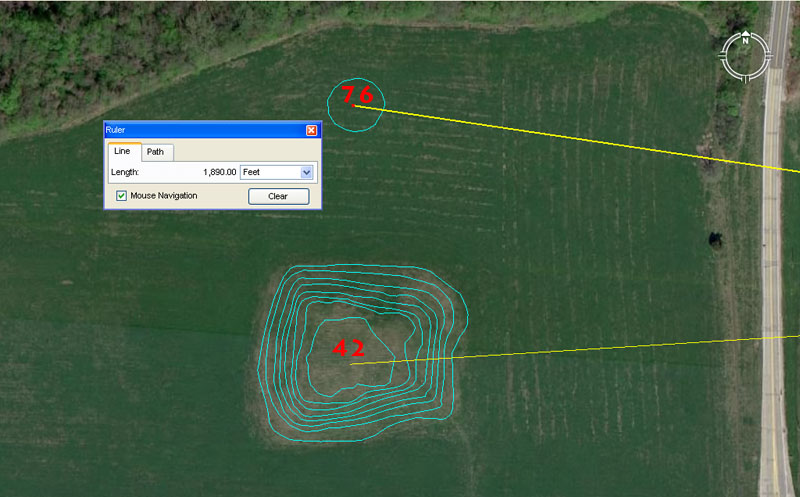Click the west notch of the compass ring
The width and height of the screenshot is (800, 497).
(x=722, y=57)
